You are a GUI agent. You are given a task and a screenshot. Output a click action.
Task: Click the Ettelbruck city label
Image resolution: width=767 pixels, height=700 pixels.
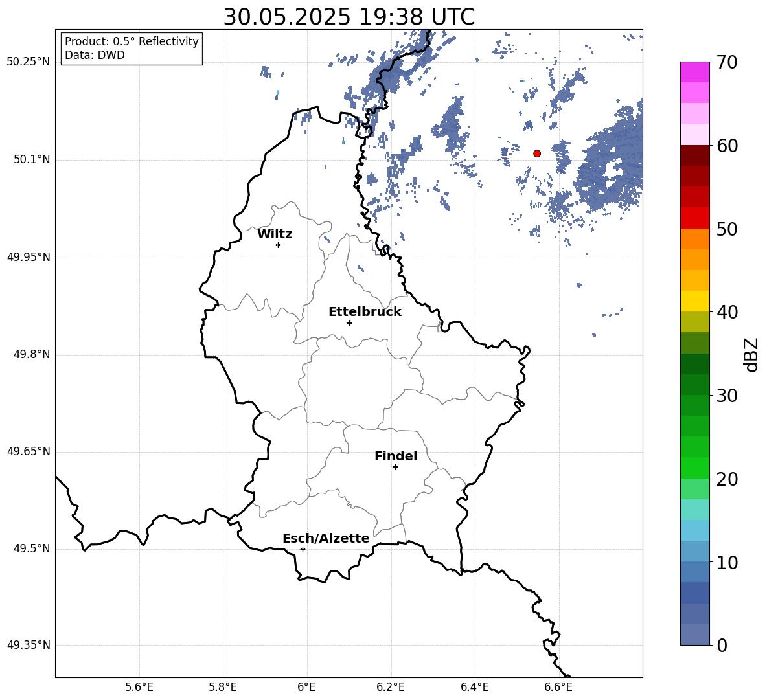(365, 312)
